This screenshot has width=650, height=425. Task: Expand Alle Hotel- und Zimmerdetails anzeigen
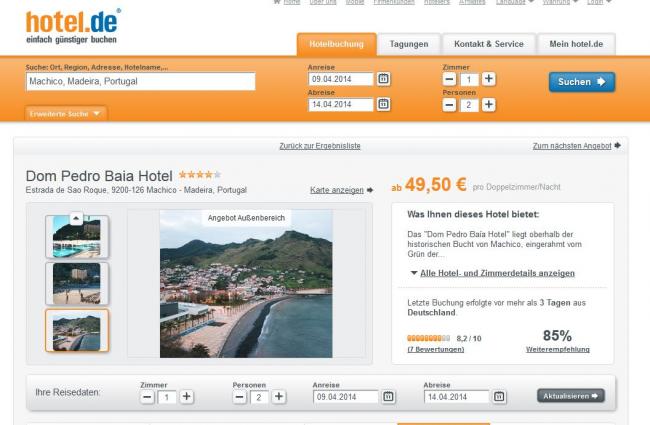[492, 273]
